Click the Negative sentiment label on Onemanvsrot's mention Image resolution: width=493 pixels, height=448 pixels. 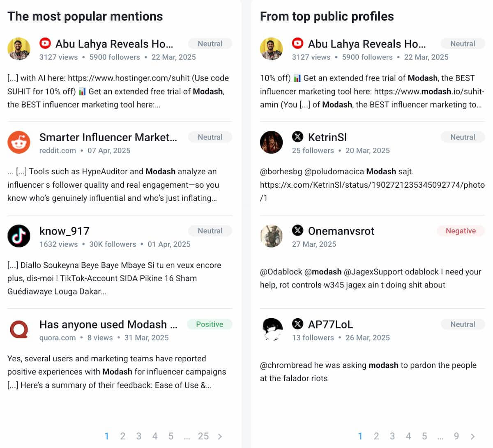coord(461,231)
